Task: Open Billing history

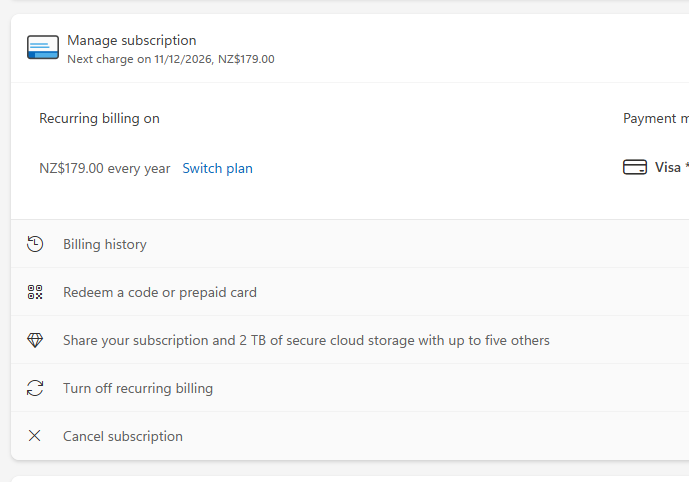Action: pyautogui.click(x=350, y=244)
